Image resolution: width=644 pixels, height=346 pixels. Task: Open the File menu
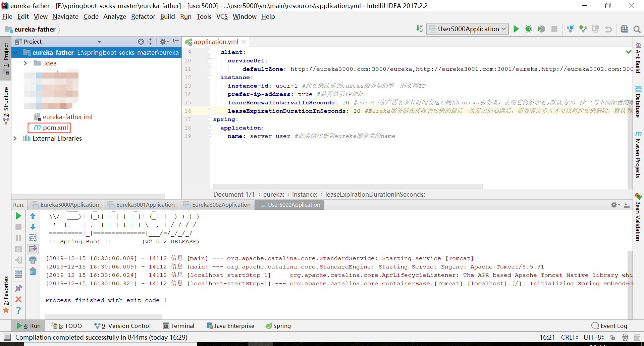(7, 16)
